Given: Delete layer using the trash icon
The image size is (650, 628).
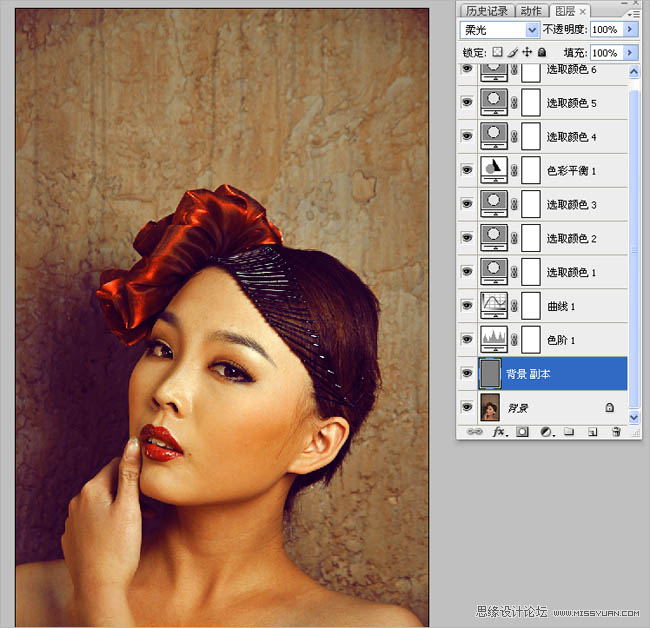Looking at the screenshot, I should coord(616,432).
